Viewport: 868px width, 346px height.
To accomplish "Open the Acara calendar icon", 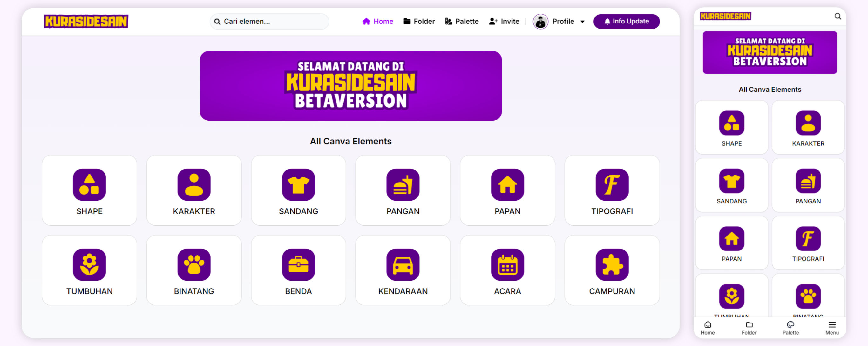I will (507, 264).
